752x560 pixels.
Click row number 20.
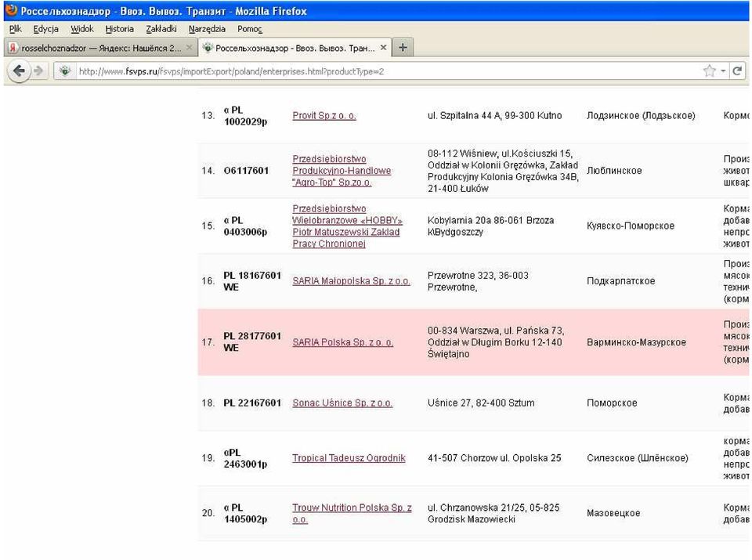coord(208,513)
